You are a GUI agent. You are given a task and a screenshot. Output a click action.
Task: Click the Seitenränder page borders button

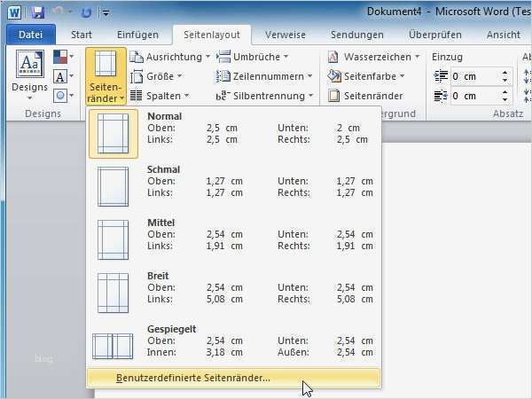(365, 96)
